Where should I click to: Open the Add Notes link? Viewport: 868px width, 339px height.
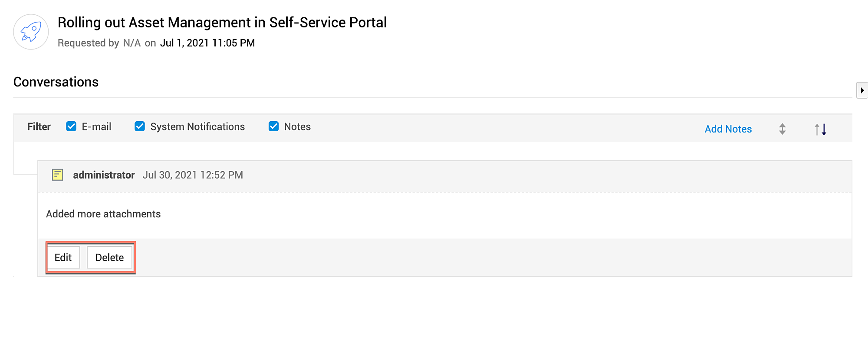pyautogui.click(x=728, y=129)
